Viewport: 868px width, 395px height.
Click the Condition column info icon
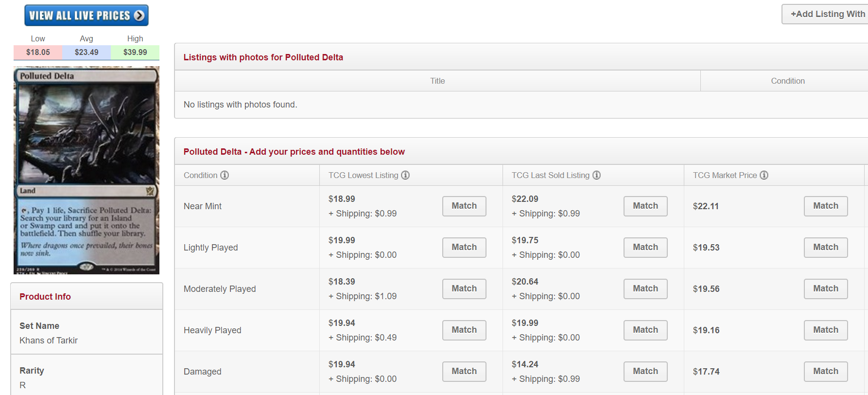pos(225,175)
